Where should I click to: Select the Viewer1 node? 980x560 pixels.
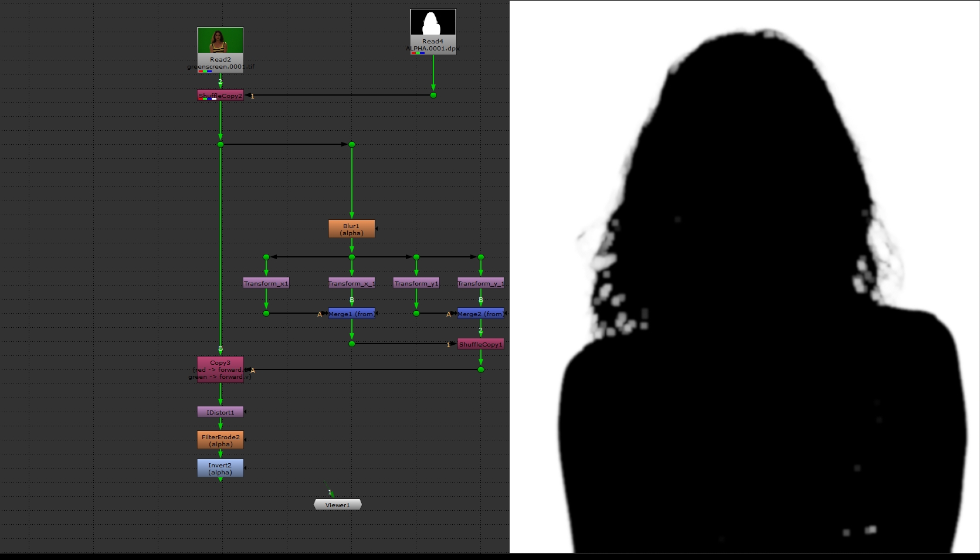(x=337, y=505)
